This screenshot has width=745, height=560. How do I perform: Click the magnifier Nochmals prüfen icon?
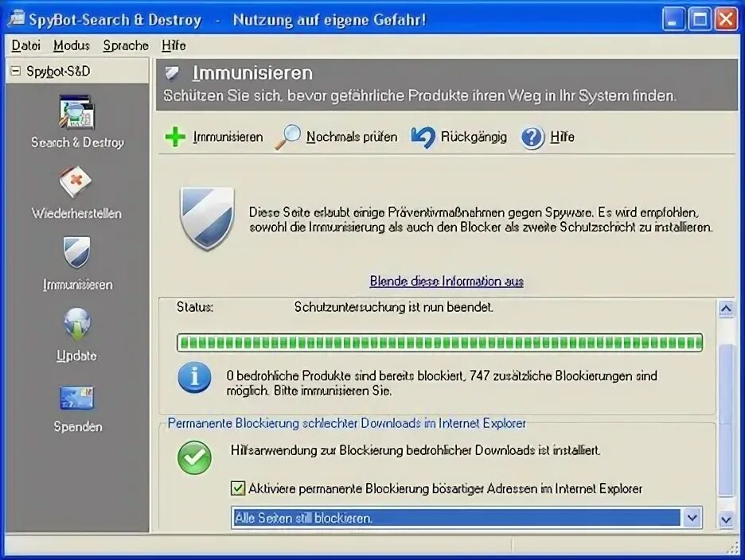[x=287, y=138]
